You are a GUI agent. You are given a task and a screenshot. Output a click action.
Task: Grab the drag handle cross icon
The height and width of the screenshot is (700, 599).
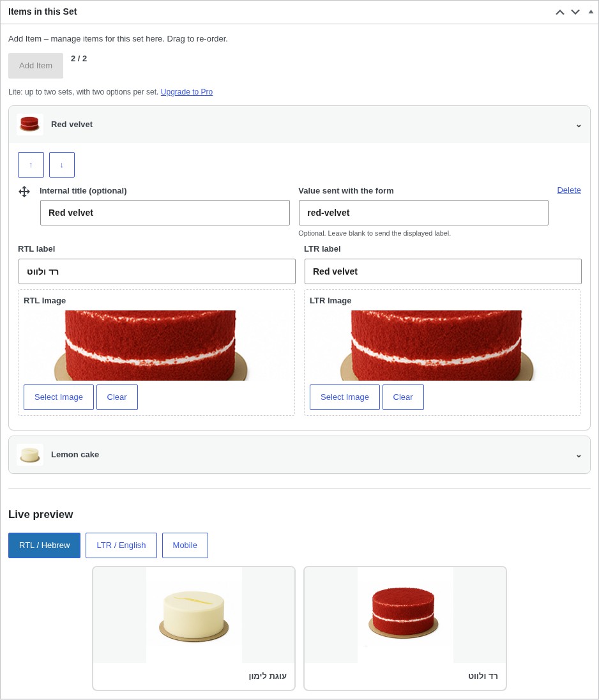[24, 192]
